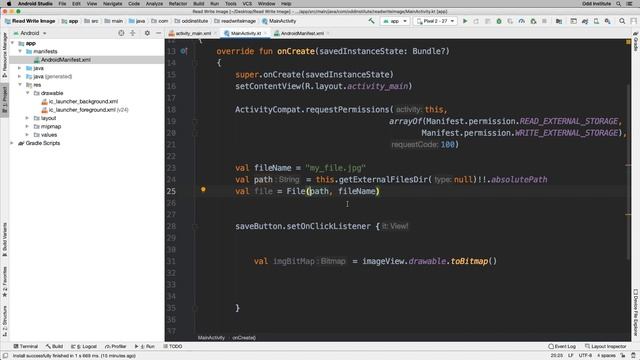
Task: Open the Build tool window
Action: pyautogui.click(x=54, y=346)
